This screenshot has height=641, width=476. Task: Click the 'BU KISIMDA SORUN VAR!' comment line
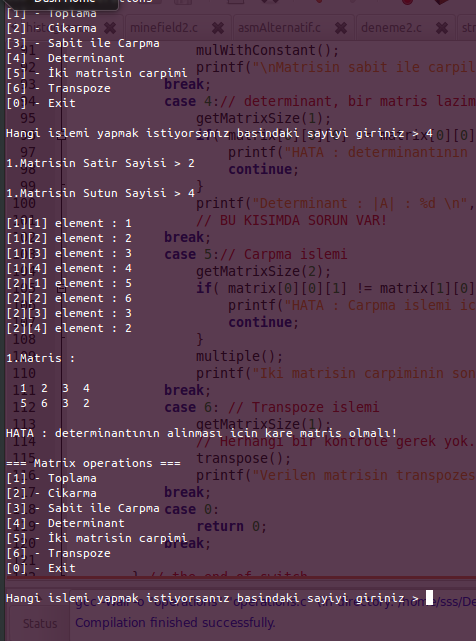point(291,220)
